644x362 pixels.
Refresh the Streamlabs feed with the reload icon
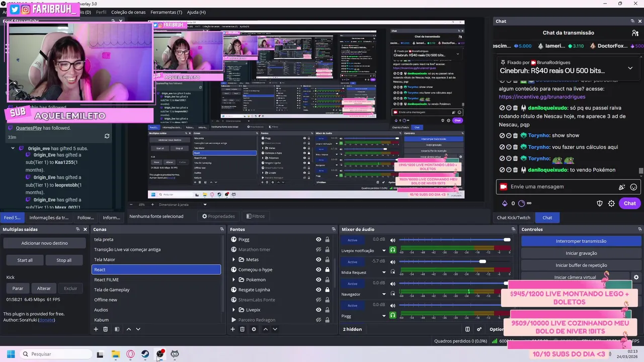(107, 136)
